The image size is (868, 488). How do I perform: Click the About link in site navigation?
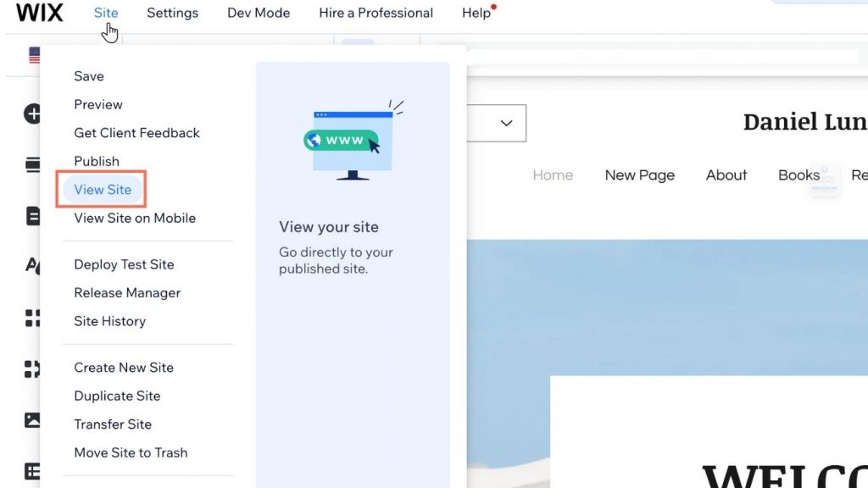tap(726, 175)
